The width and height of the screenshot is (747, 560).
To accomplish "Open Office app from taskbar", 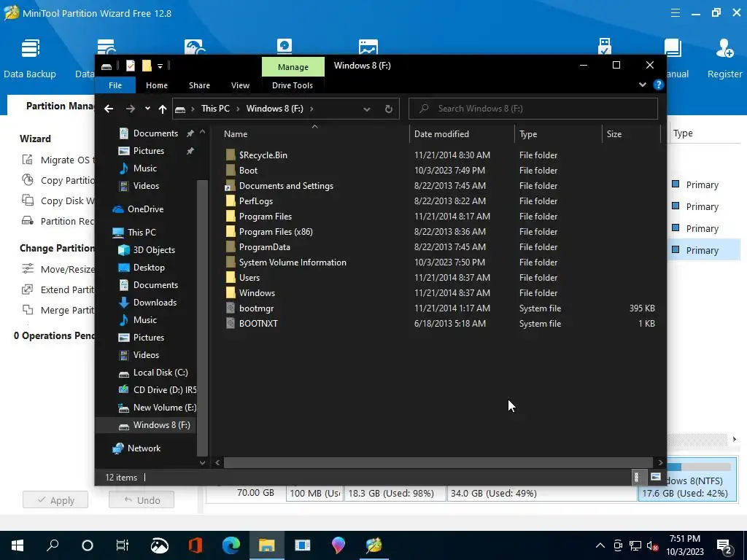I will [x=196, y=545].
